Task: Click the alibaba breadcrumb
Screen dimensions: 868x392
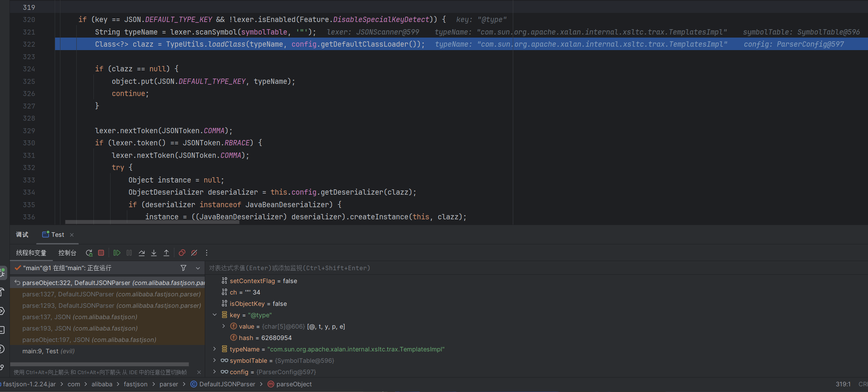Action: 102,384
